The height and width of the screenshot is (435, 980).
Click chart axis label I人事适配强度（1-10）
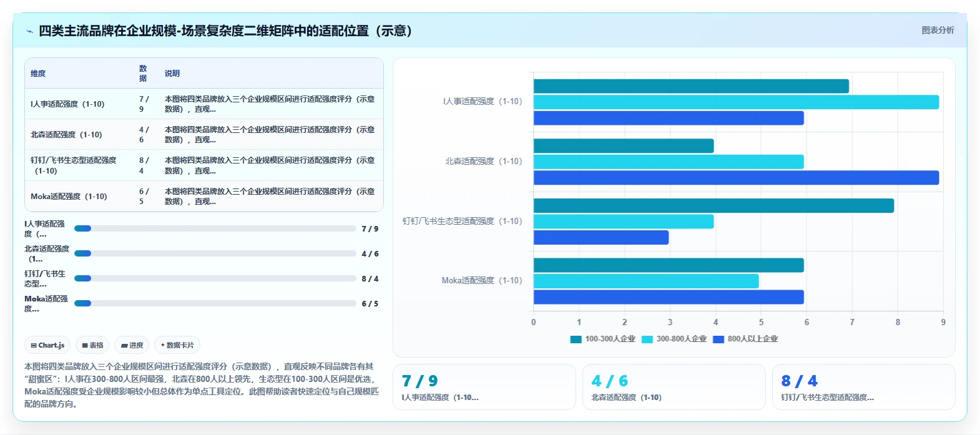(483, 101)
